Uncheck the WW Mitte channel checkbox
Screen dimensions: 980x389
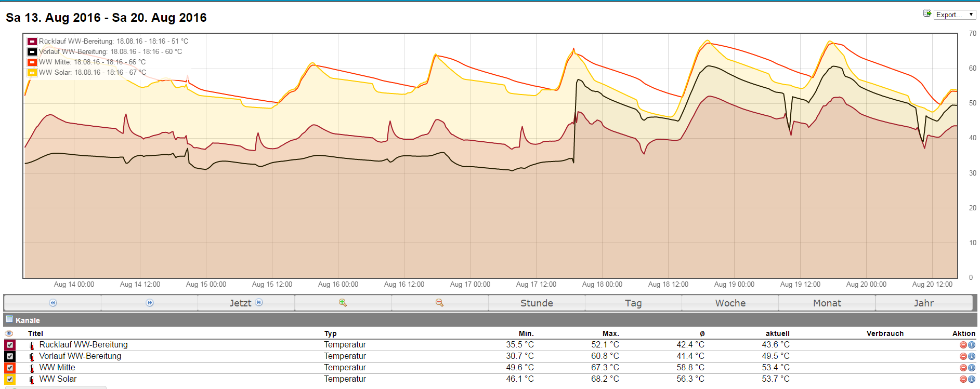pos(10,368)
